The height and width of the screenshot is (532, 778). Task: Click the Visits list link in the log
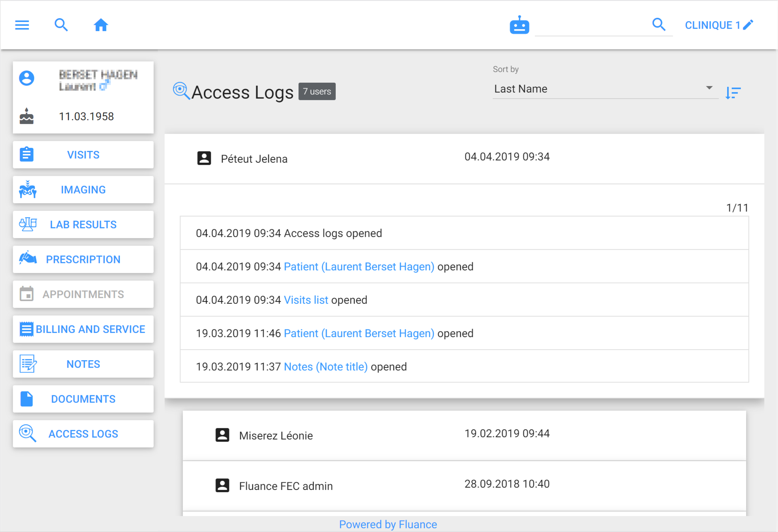click(306, 300)
